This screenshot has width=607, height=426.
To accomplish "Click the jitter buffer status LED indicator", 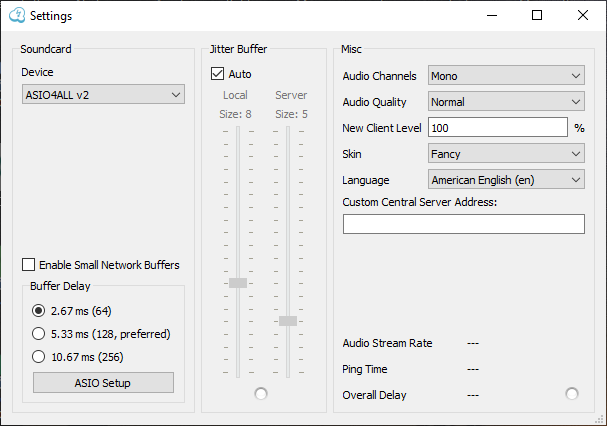I will click(261, 393).
